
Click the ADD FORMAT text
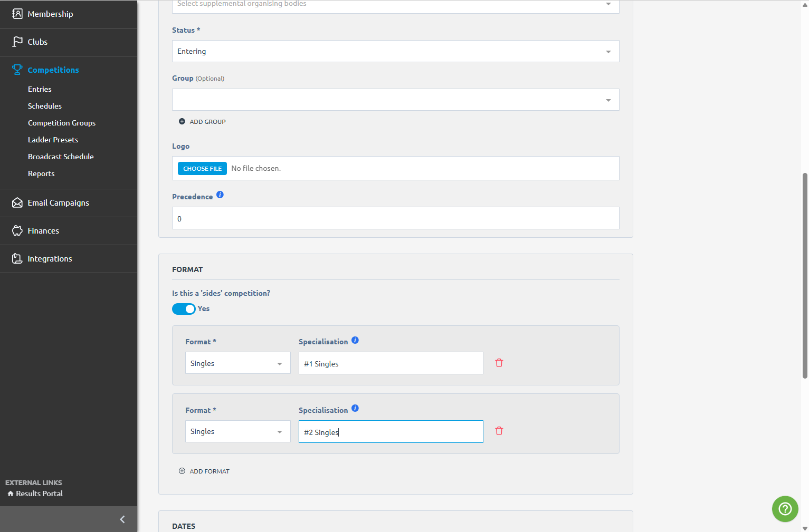[x=210, y=471]
